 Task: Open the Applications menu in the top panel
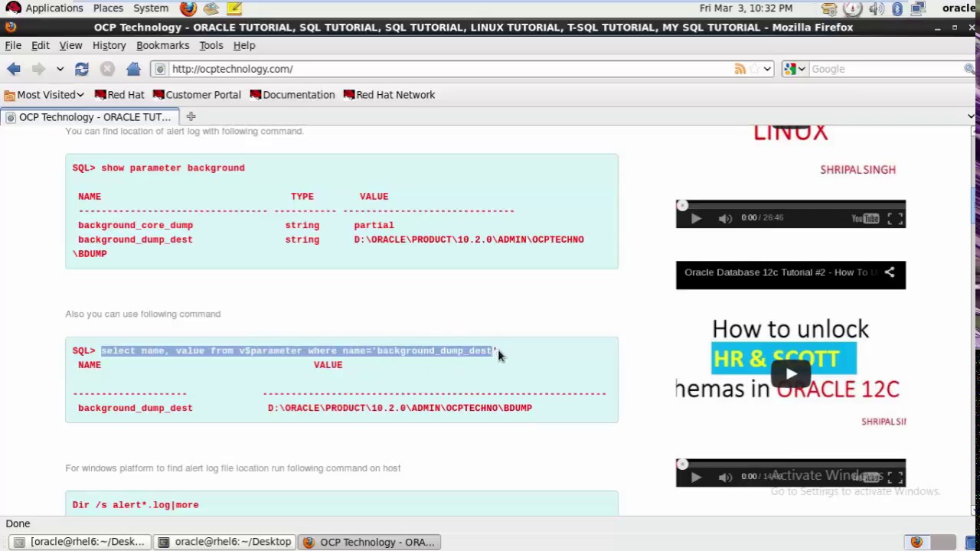coord(44,8)
